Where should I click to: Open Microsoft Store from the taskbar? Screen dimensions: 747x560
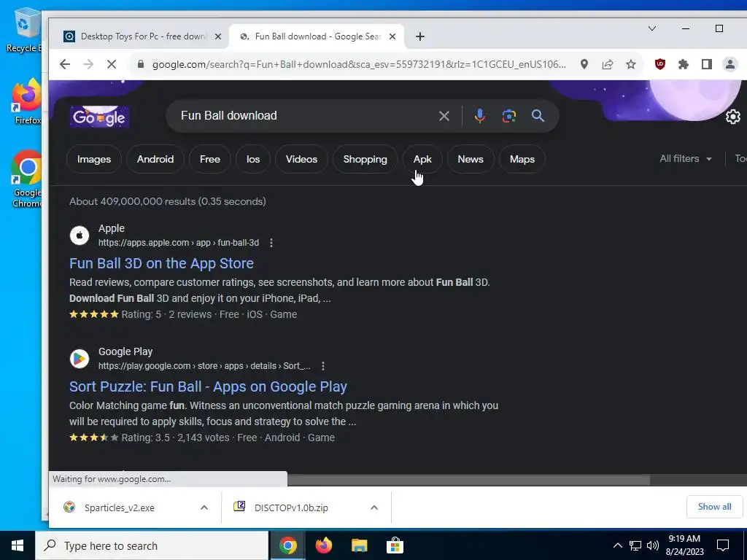pos(395,545)
